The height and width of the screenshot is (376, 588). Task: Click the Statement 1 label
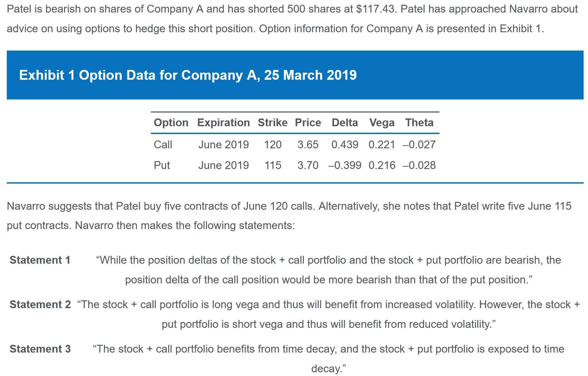(x=40, y=260)
